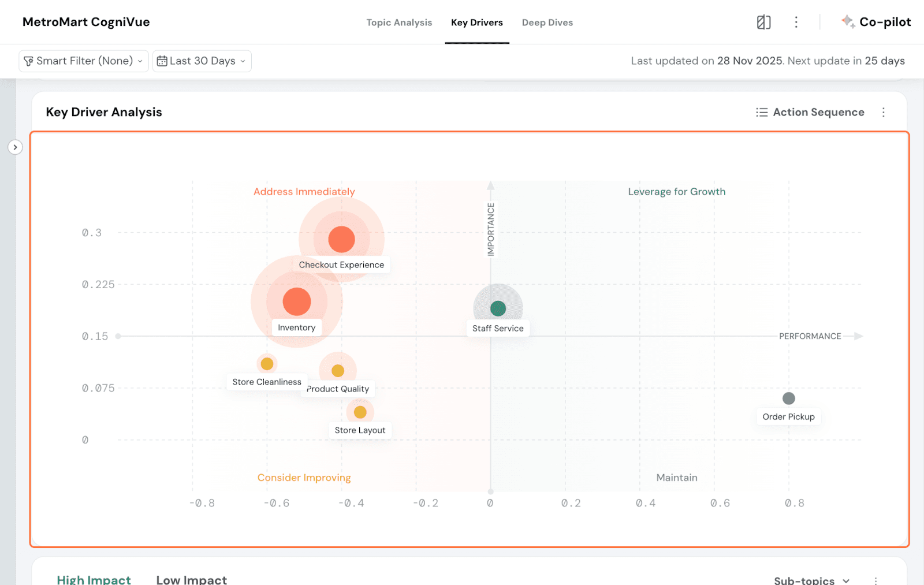924x585 pixels.
Task: Click the calendar icon for date range
Action: 162,61
